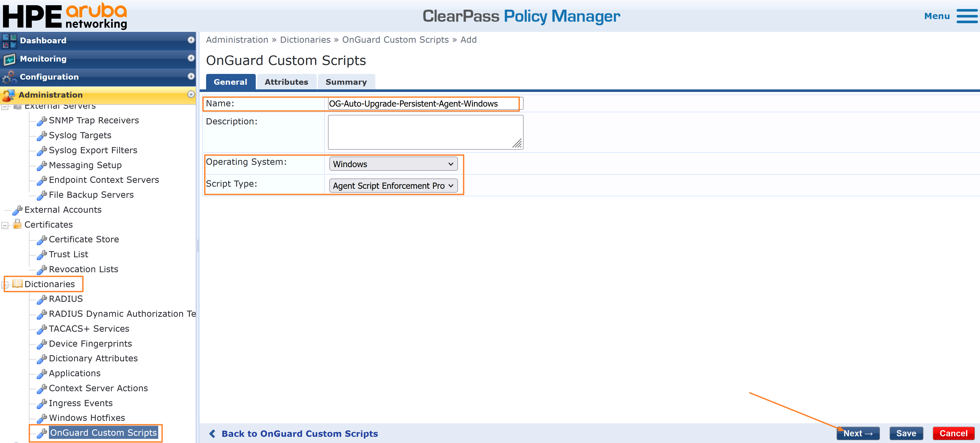The image size is (980, 443).
Task: Click the Administration breadcrumb text
Action: [237, 40]
